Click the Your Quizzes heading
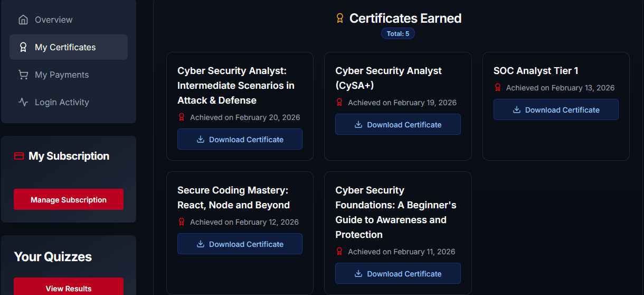This screenshot has height=295, width=644. pyautogui.click(x=53, y=257)
